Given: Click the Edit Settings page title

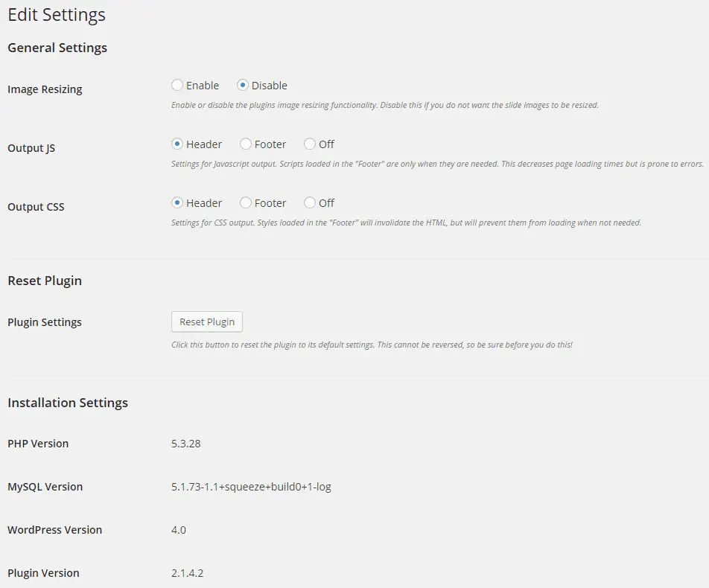Looking at the screenshot, I should 57,15.
